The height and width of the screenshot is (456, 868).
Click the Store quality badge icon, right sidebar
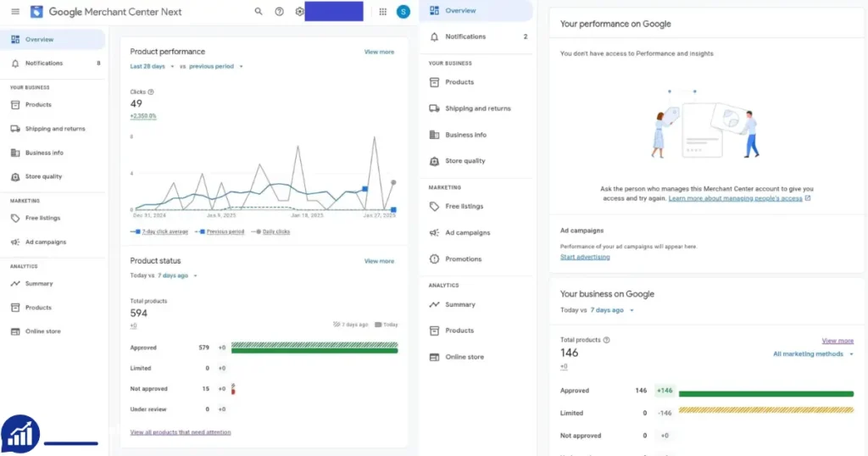pos(435,161)
